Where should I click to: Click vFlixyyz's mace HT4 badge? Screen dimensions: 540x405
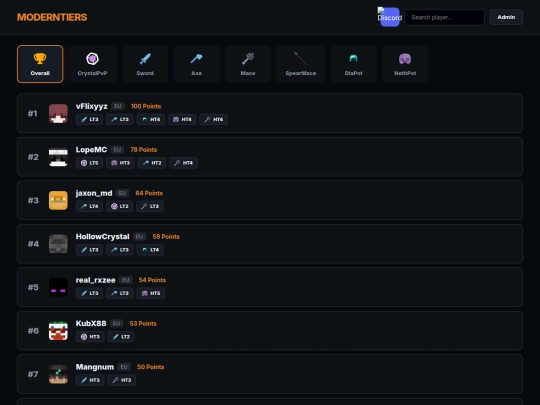point(214,120)
